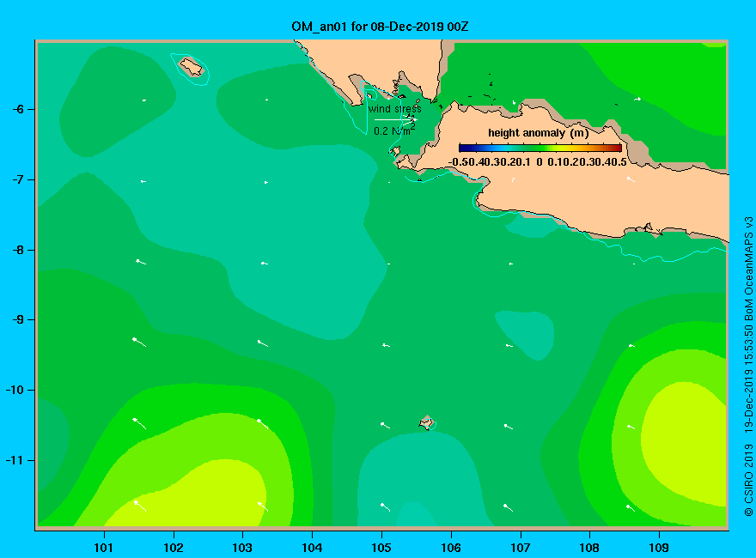The height and width of the screenshot is (558, 756).
Task: Click the 'height anomaly (m)' legend label
Action: tap(538, 133)
